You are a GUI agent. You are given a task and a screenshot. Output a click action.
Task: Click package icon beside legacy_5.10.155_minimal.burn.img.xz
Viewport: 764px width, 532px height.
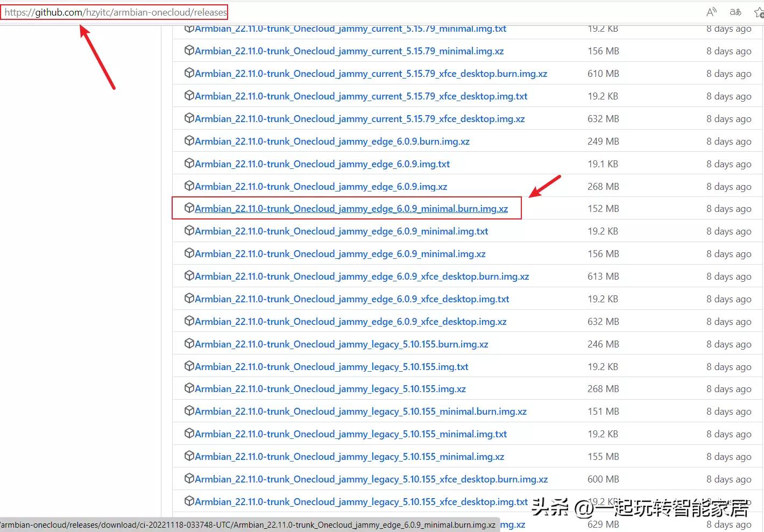pos(189,411)
